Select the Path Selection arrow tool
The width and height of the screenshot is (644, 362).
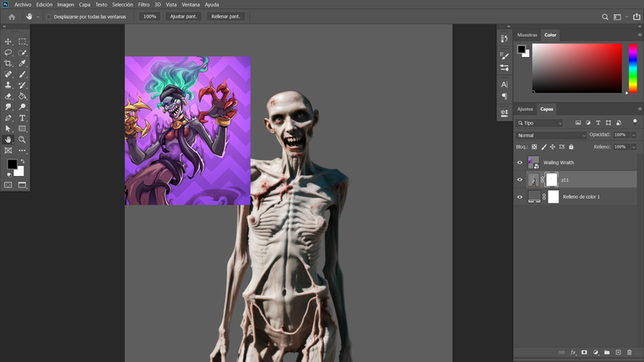click(8, 128)
